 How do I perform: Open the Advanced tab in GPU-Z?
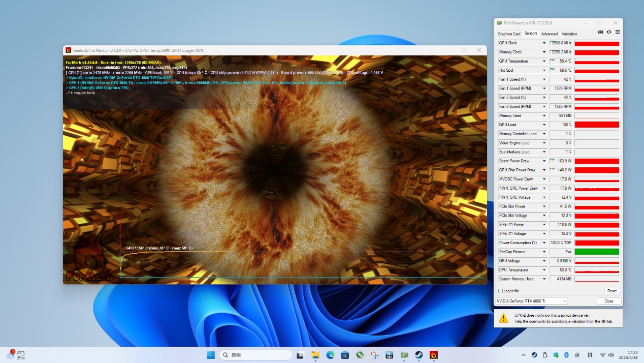click(549, 34)
